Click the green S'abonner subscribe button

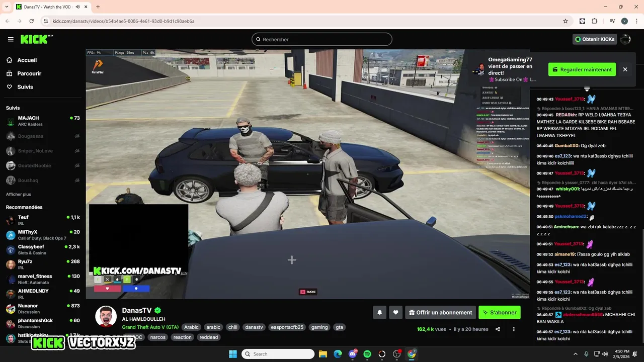500,312
